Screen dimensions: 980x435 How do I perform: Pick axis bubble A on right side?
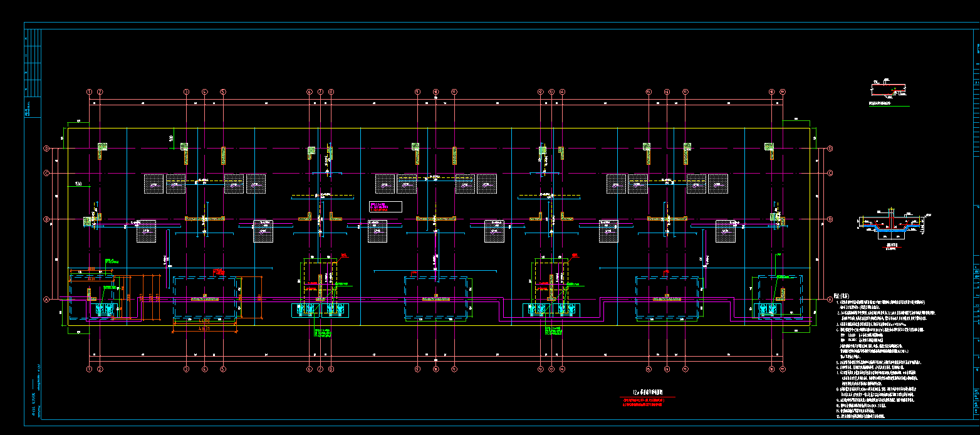(830, 300)
